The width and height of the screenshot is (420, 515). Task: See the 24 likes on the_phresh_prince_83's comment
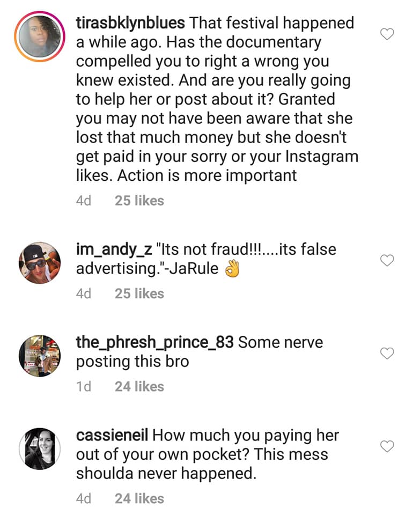pyautogui.click(x=139, y=386)
